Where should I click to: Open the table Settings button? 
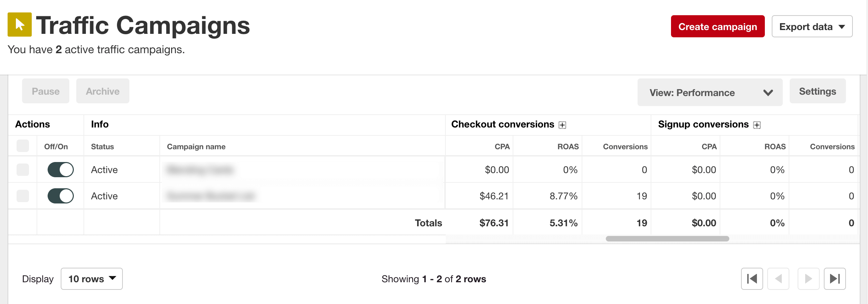click(x=817, y=91)
